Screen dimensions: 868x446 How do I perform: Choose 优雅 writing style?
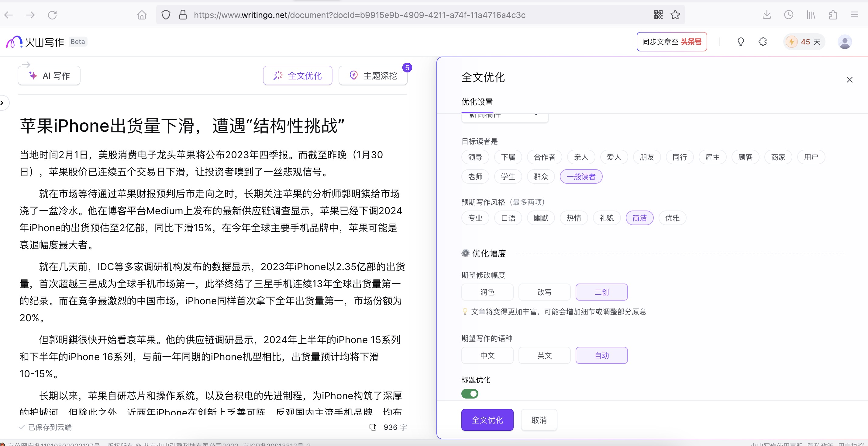coord(672,218)
